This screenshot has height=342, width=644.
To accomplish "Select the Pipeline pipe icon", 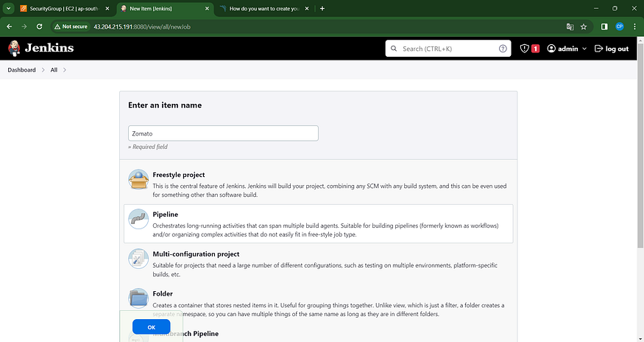I will click(138, 219).
